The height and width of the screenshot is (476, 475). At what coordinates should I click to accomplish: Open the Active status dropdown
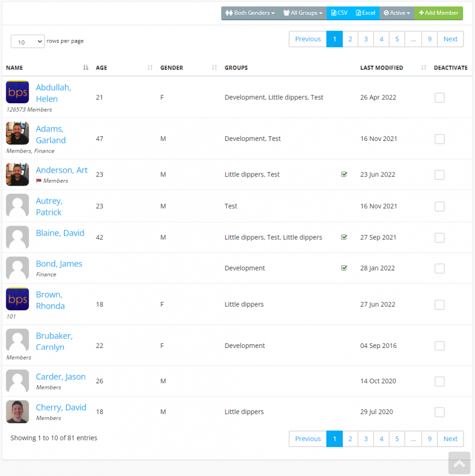(396, 13)
